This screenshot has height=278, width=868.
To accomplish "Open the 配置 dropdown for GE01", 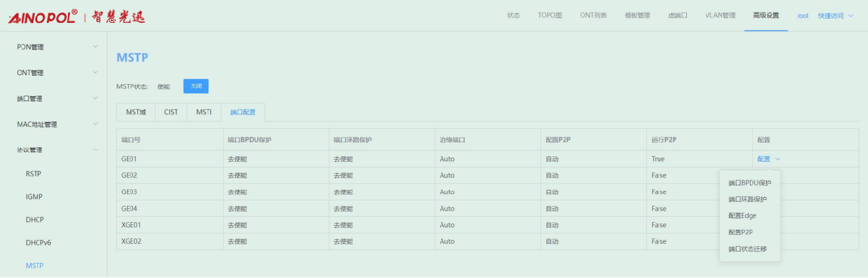I will click(x=769, y=159).
